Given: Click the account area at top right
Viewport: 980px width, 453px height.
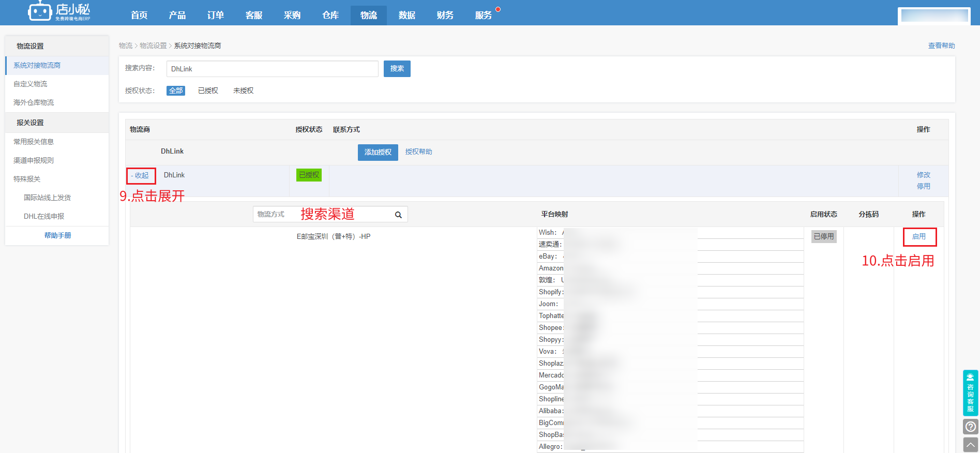Looking at the screenshot, I should tap(934, 16).
